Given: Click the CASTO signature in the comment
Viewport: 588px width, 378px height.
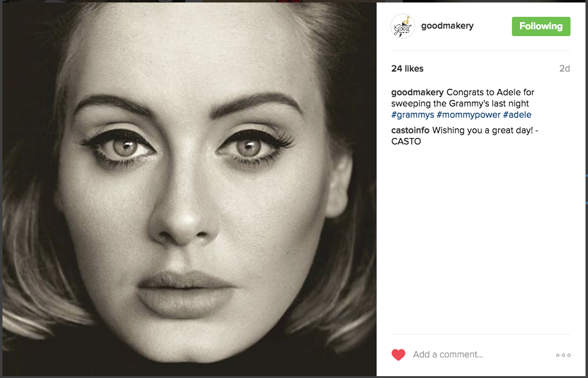Looking at the screenshot, I should tap(406, 141).
